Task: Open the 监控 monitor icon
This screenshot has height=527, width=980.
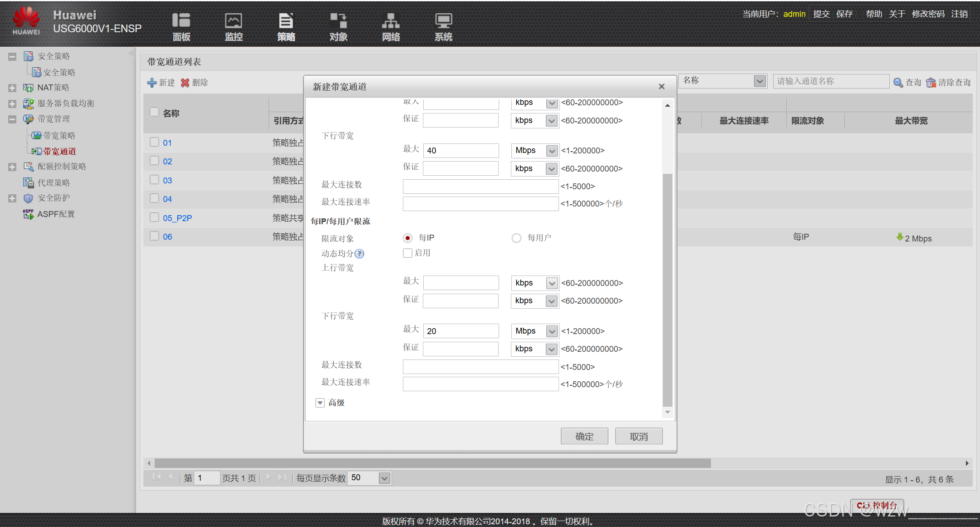Action: (x=234, y=21)
